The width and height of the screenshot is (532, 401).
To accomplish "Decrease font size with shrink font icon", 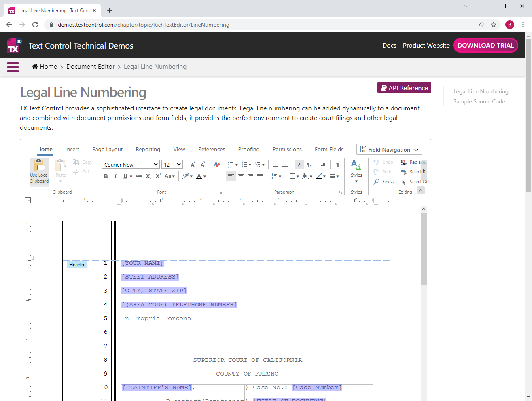I will point(203,165).
